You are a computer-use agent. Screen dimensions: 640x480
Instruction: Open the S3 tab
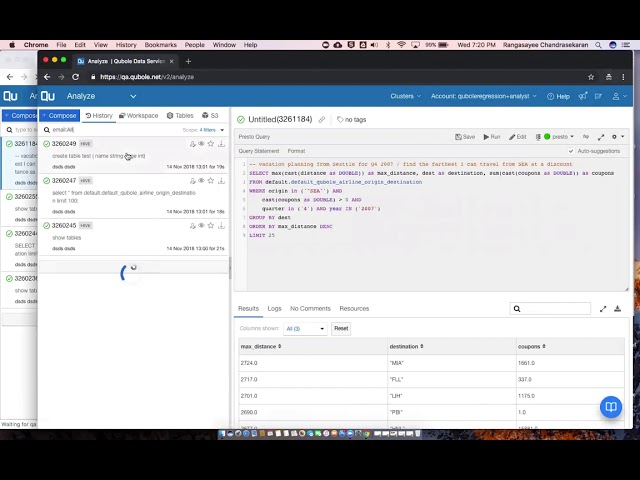click(x=210, y=116)
